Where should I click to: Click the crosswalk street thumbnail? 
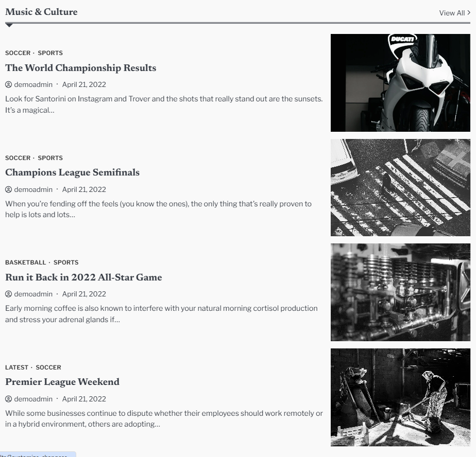click(400, 187)
